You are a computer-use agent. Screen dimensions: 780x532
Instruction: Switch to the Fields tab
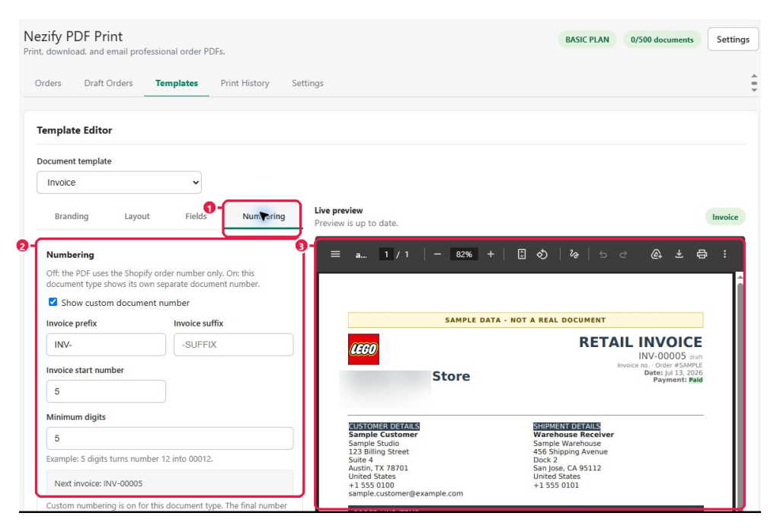196,216
